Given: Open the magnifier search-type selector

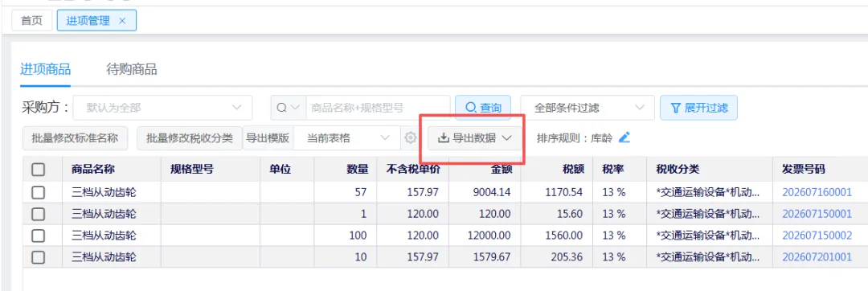Looking at the screenshot, I should pos(289,108).
